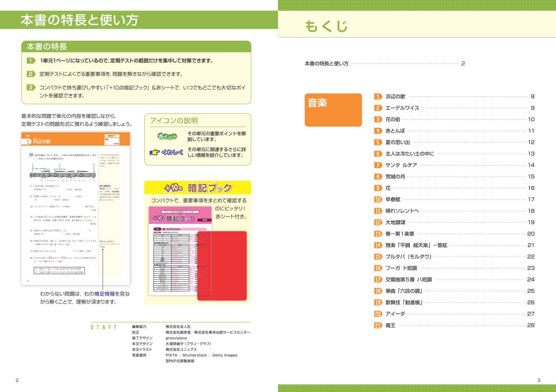Click page number 28 for 魔王
The height and width of the screenshot is (392, 556).
click(x=531, y=325)
